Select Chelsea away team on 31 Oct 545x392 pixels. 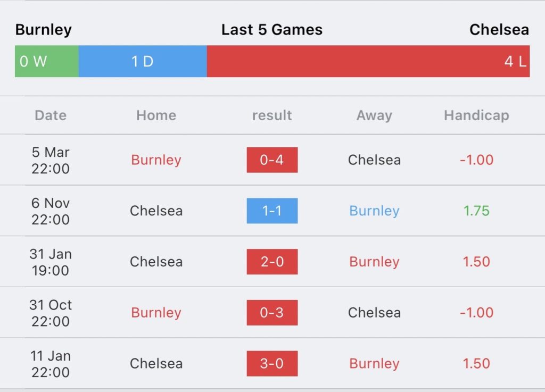pos(374,313)
